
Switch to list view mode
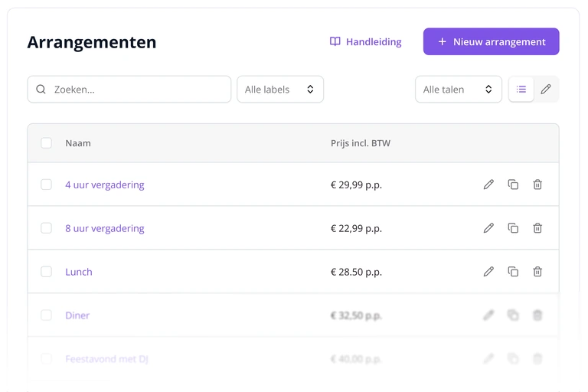[521, 90]
